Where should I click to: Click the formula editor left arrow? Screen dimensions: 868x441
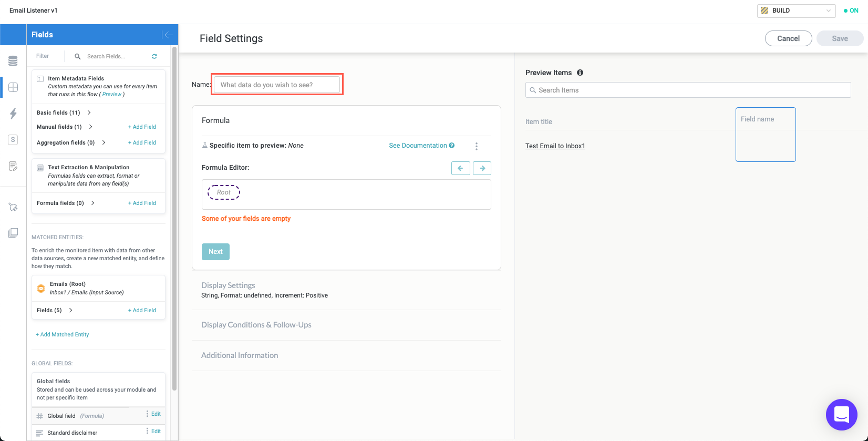[460, 168]
